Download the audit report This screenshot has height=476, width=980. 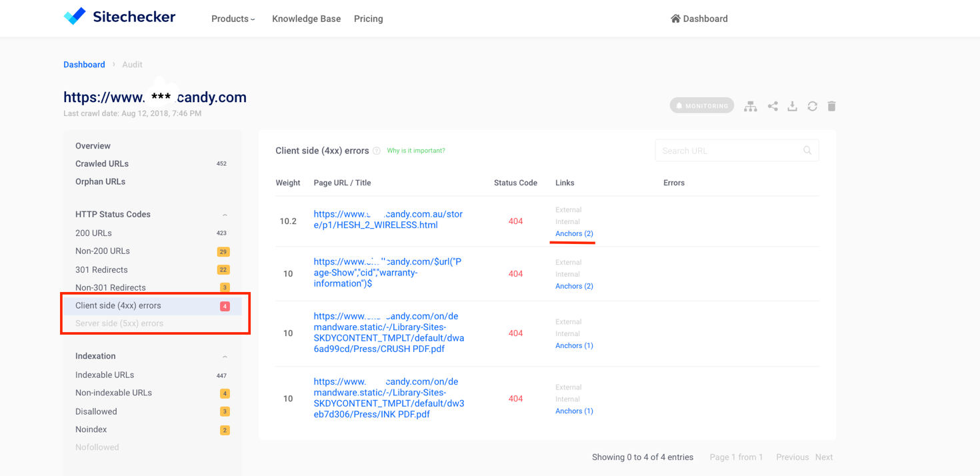[792, 106]
